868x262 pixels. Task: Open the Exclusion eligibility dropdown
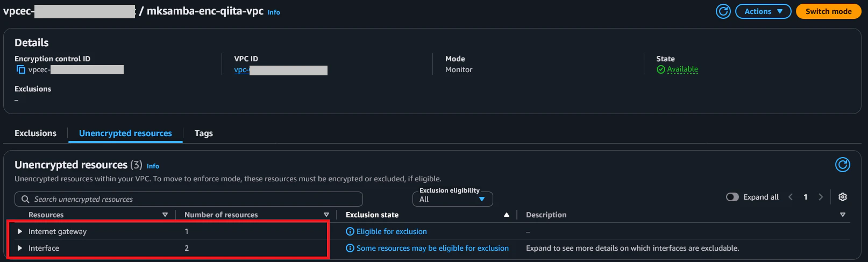[x=452, y=199]
